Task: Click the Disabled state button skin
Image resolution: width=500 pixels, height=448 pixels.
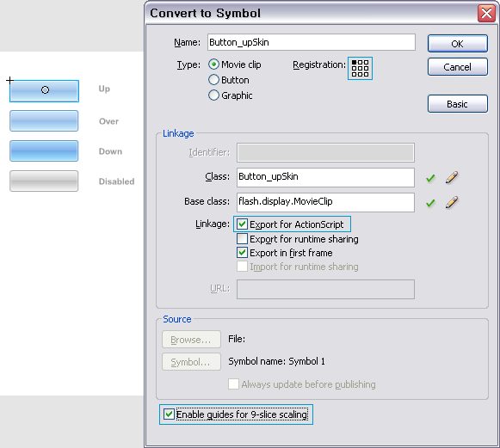Action: [44, 181]
